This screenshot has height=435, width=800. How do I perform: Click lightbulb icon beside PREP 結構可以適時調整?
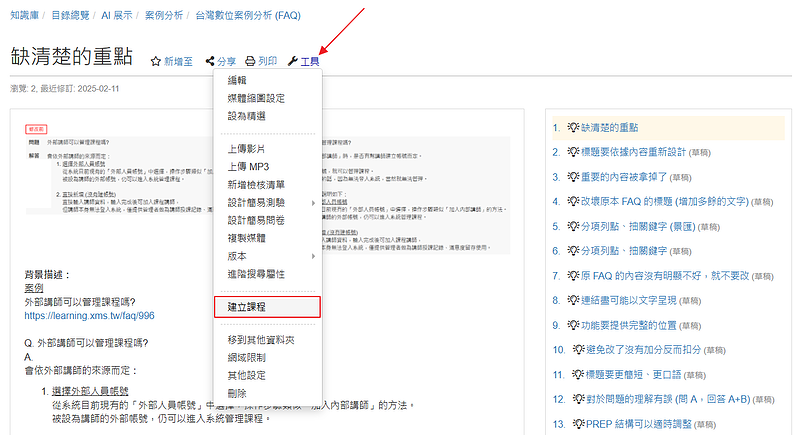(x=578, y=423)
